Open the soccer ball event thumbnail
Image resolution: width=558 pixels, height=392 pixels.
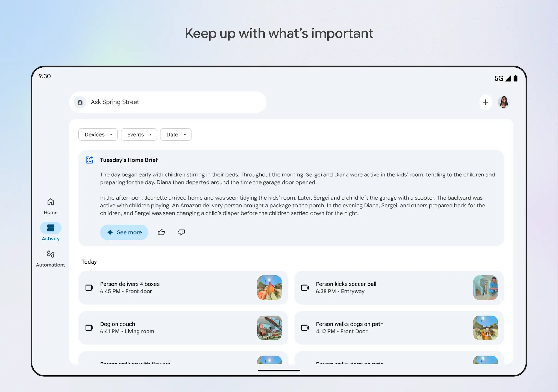click(x=485, y=288)
